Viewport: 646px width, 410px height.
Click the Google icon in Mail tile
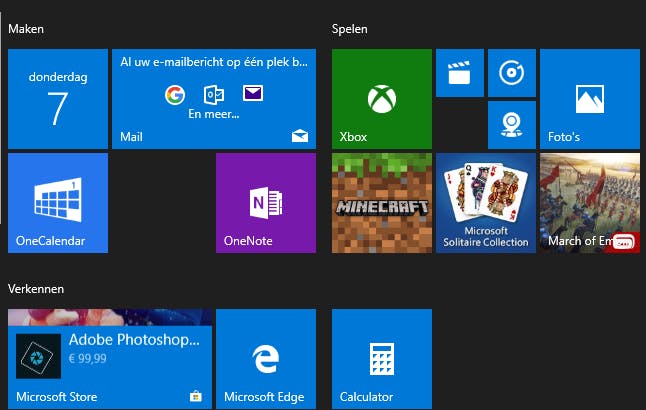(175, 95)
